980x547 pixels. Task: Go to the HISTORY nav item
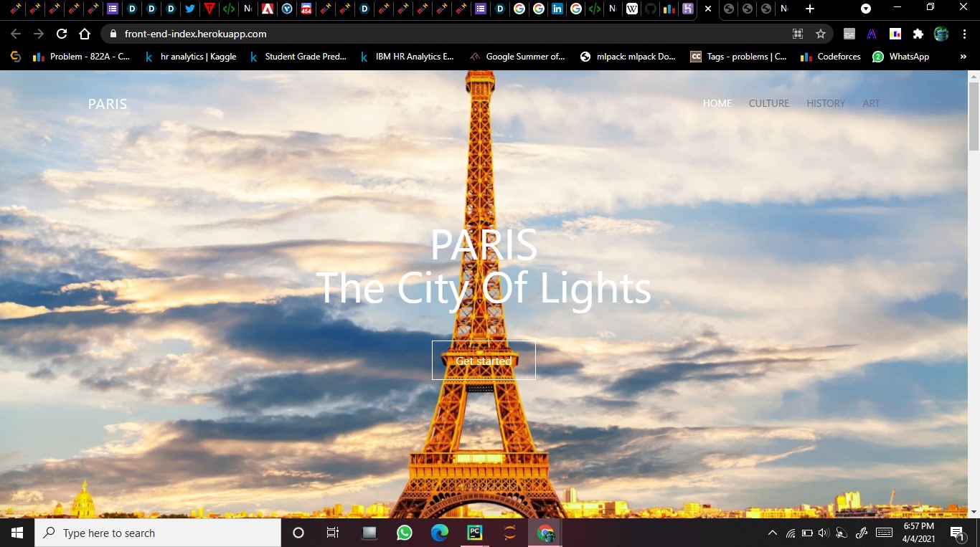(826, 103)
